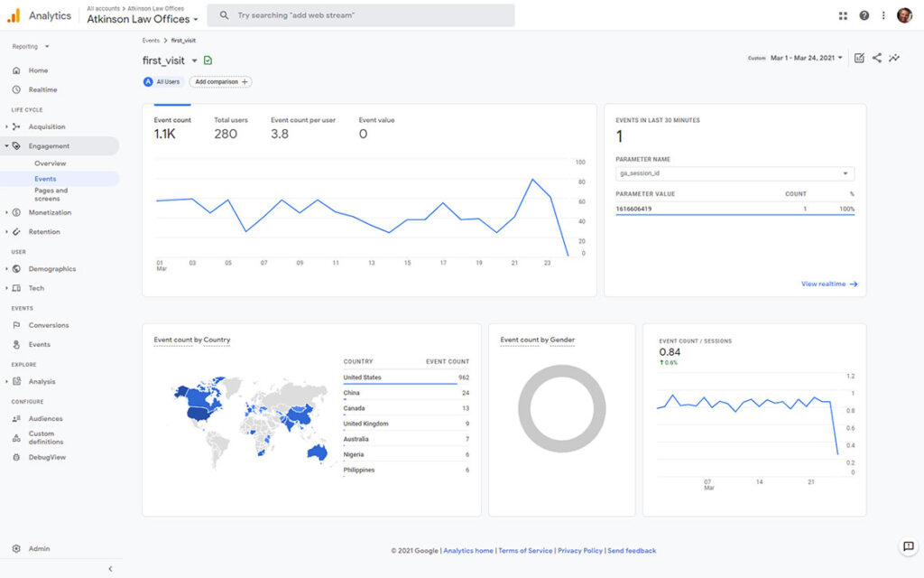This screenshot has width=924, height=578.
Task: Open the Terms of Service link
Action: click(525, 551)
